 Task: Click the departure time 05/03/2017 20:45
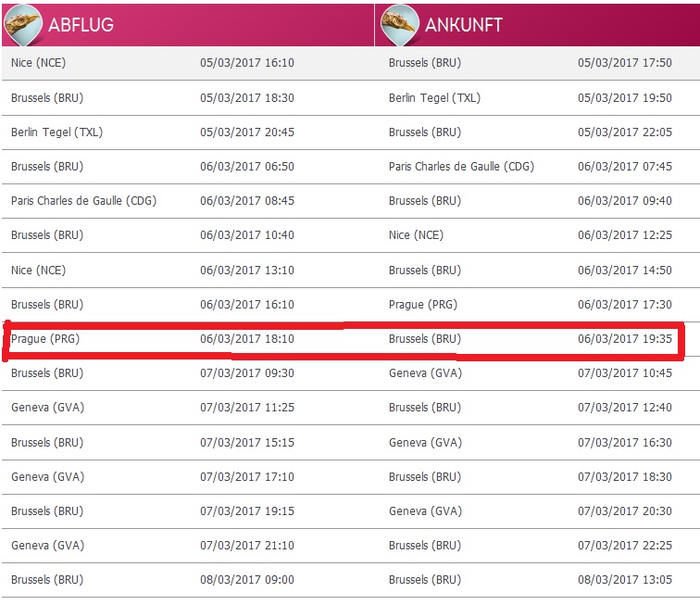point(247,132)
